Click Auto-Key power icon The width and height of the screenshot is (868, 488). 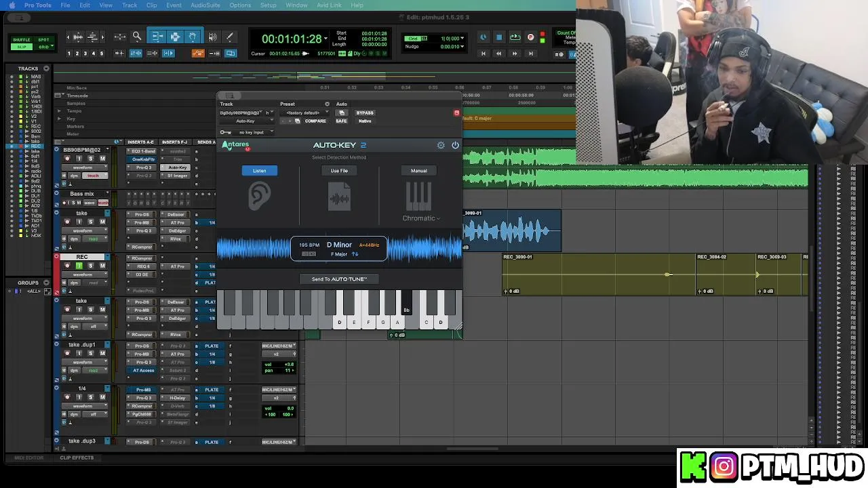click(x=455, y=145)
